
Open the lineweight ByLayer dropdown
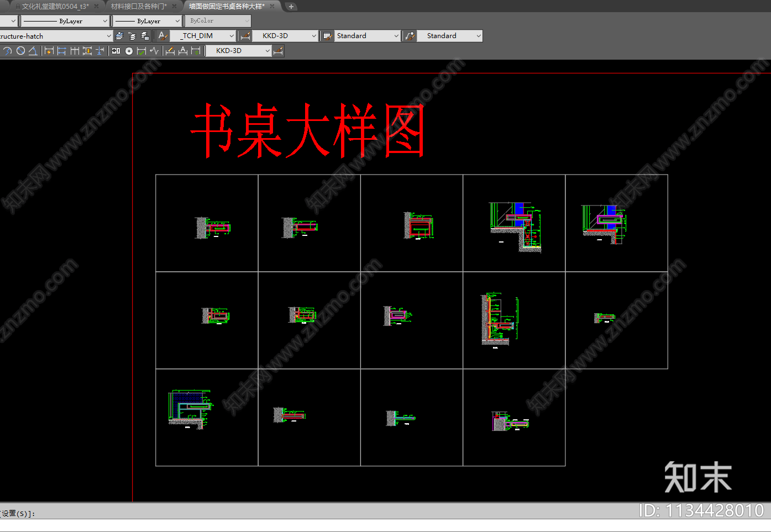coord(148,21)
